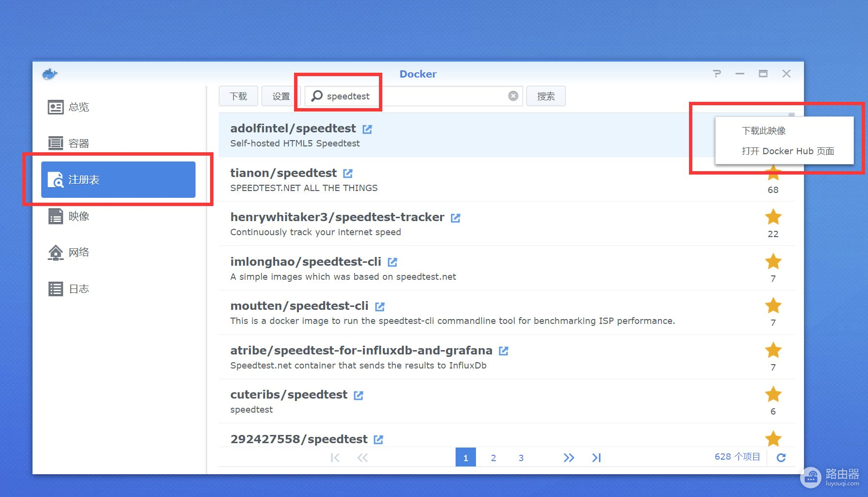Image resolution: width=868 pixels, height=497 pixels.
Task: Choose 打开 Docker Hub 页面 menu entry
Action: pos(787,151)
